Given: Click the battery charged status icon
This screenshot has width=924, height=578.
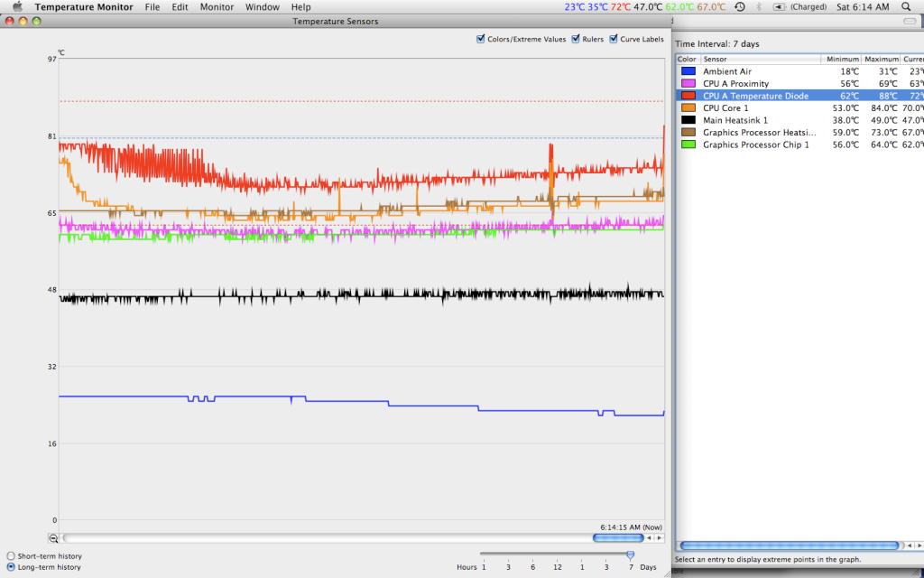Looking at the screenshot, I should point(781,7).
